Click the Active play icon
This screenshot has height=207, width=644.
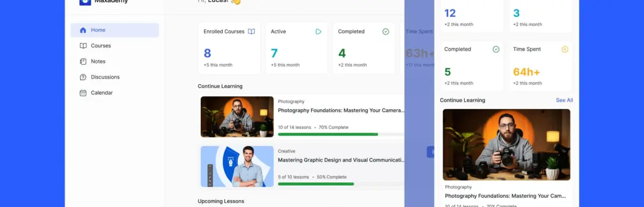point(318,31)
